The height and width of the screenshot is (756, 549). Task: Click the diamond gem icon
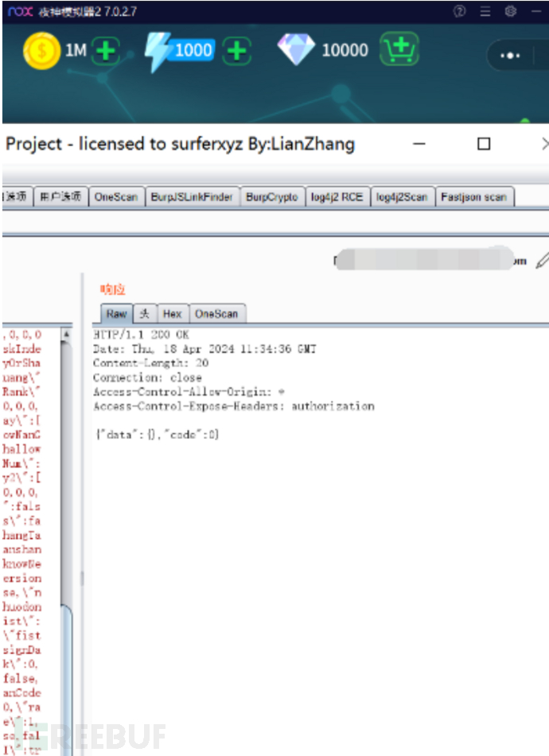point(295,49)
